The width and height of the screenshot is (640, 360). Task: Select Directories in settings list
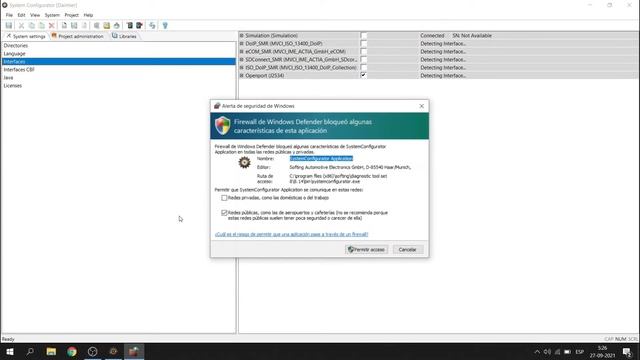coord(16,46)
